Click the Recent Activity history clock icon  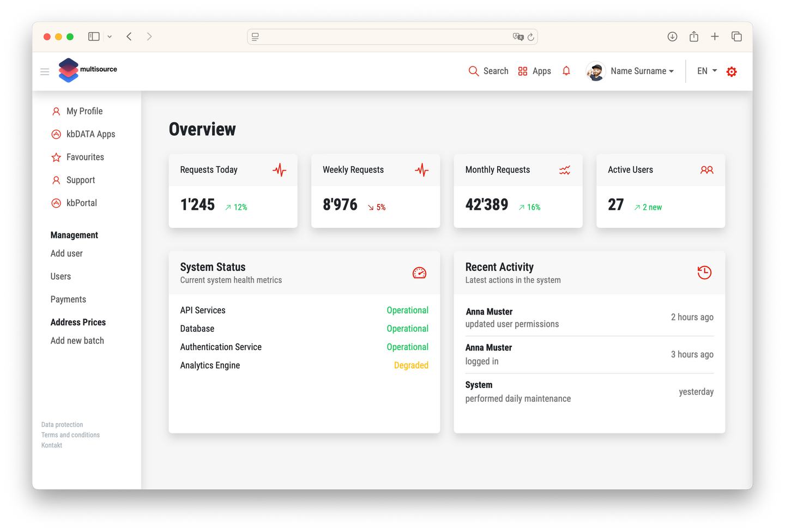point(704,273)
